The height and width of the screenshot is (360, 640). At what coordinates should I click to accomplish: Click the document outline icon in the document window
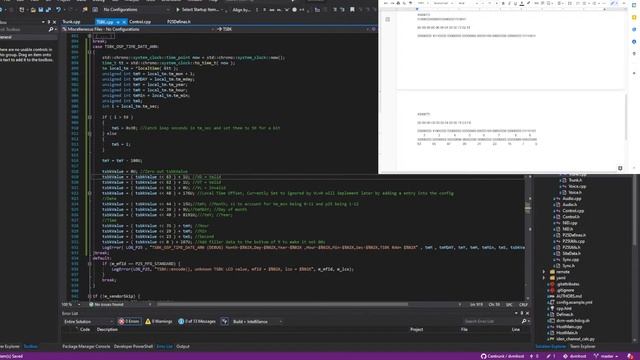pyautogui.click(x=387, y=19)
